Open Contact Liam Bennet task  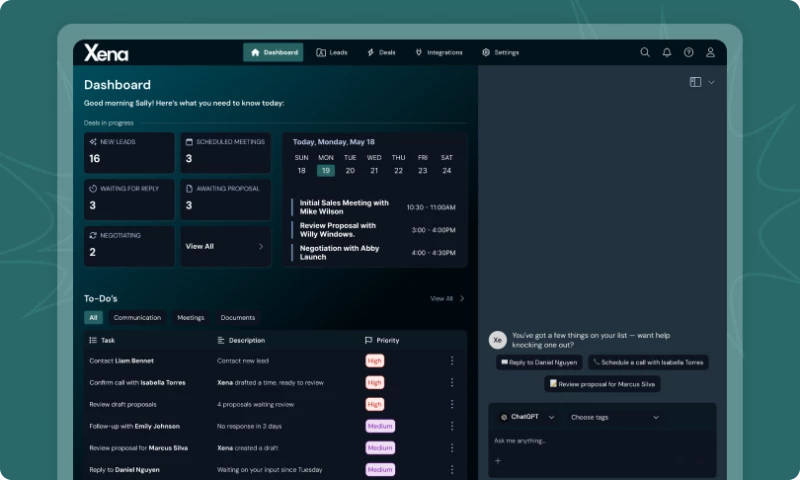(x=276, y=361)
